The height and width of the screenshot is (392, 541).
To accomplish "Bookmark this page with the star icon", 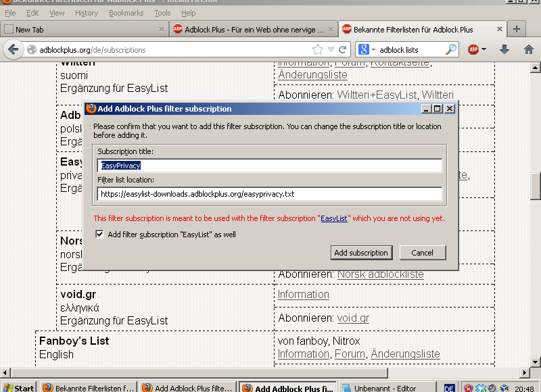I will click(318, 49).
